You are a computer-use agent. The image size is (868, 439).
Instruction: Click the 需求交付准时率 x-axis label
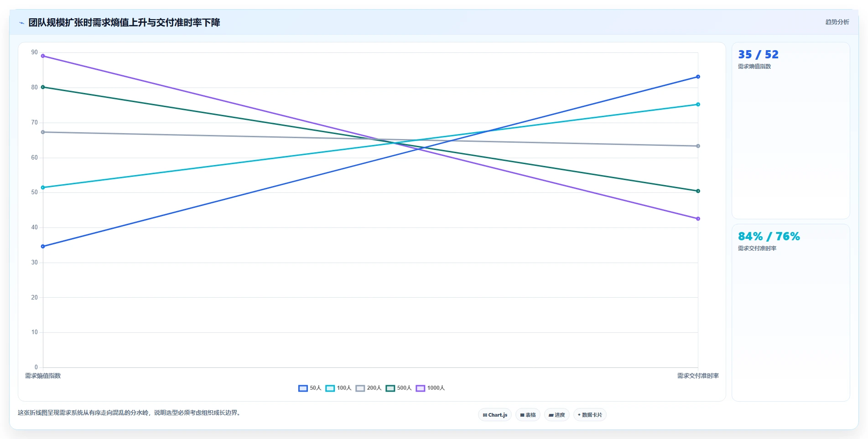pos(698,376)
